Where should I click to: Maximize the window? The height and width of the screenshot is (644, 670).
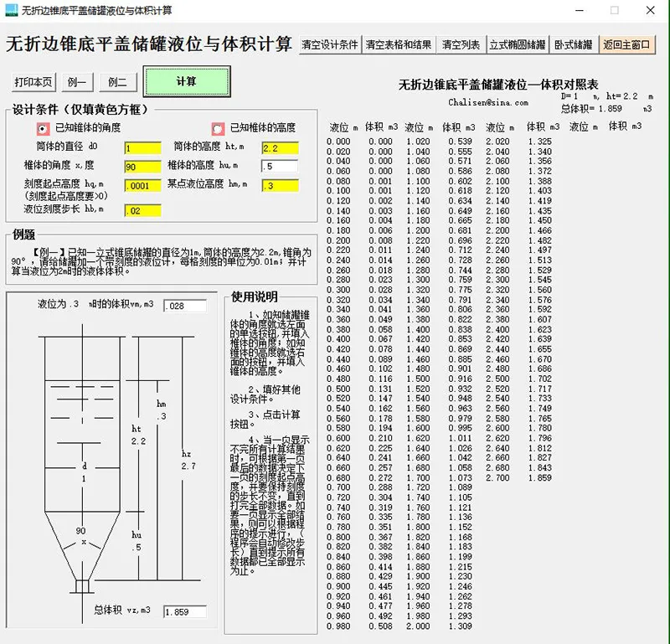(x=615, y=10)
